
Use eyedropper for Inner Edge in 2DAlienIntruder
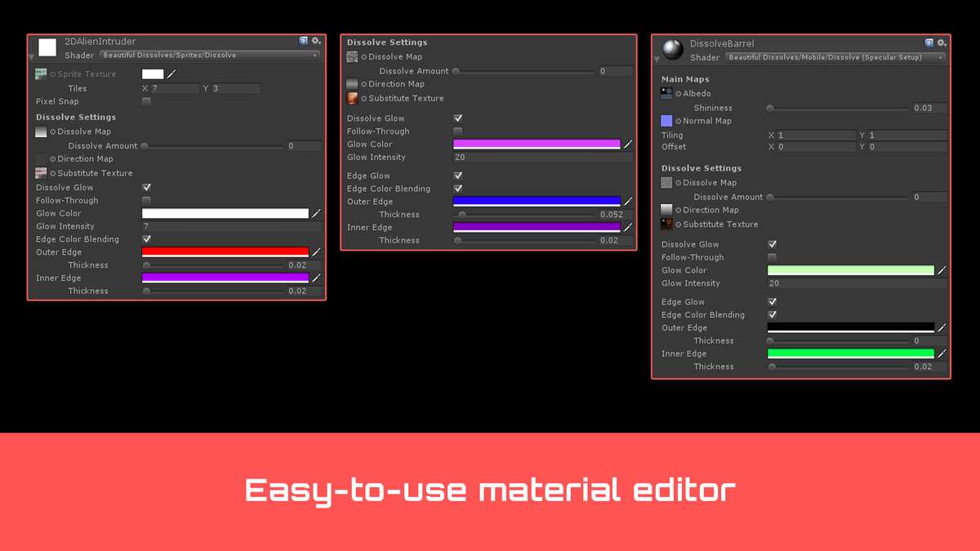click(x=317, y=278)
